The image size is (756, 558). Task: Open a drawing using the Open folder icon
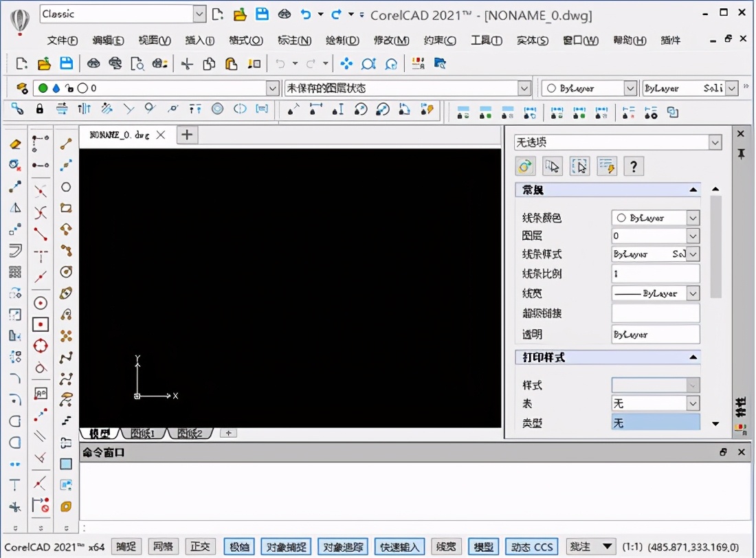click(44, 63)
